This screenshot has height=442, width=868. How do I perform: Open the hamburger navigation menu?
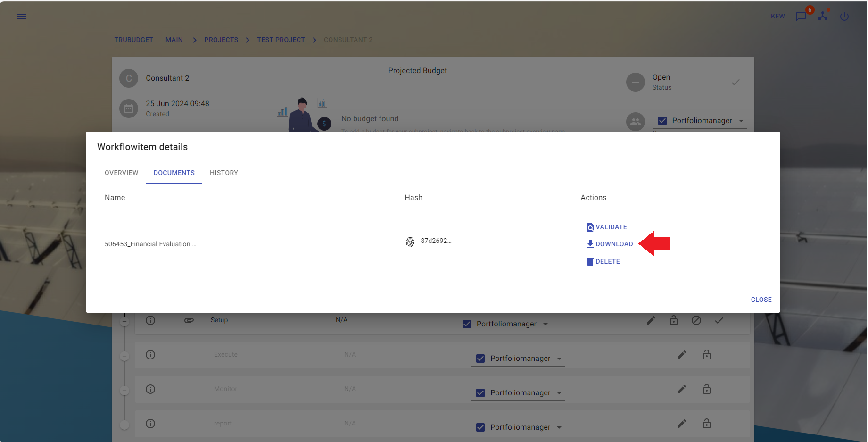[x=22, y=17]
